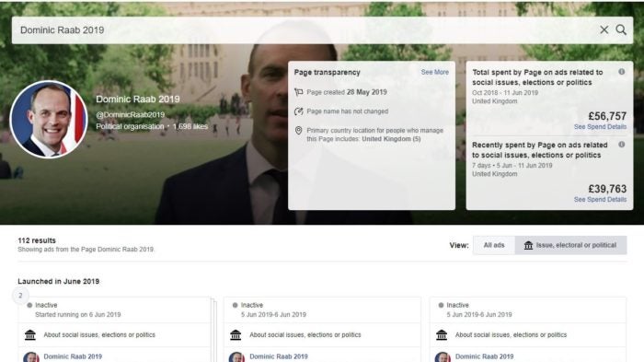Expand the stacked ads count badge 2

click(20, 296)
